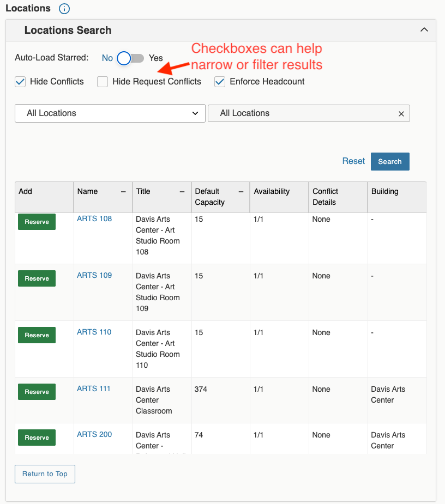The width and height of the screenshot is (445, 504).
Task: Collapse the Locations Search panel
Action: click(424, 30)
